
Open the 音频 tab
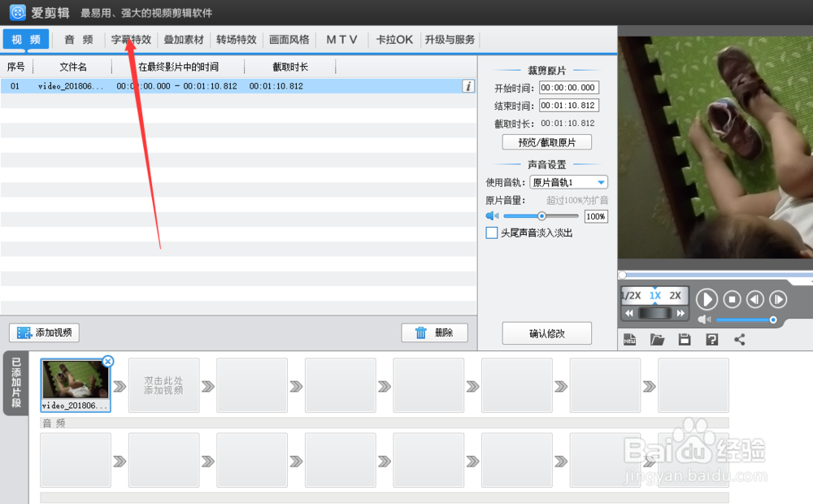click(79, 39)
